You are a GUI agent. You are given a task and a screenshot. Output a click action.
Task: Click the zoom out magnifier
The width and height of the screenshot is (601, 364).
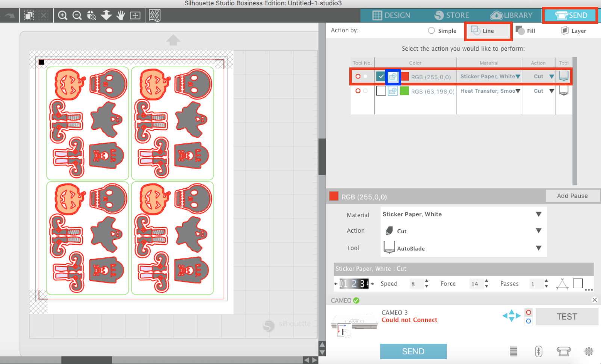click(77, 15)
